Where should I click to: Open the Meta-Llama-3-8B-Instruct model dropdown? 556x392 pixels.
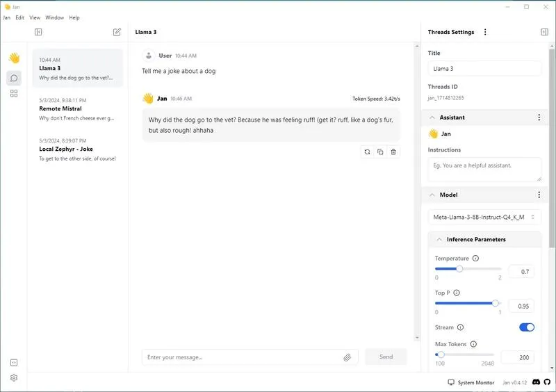pyautogui.click(x=484, y=217)
